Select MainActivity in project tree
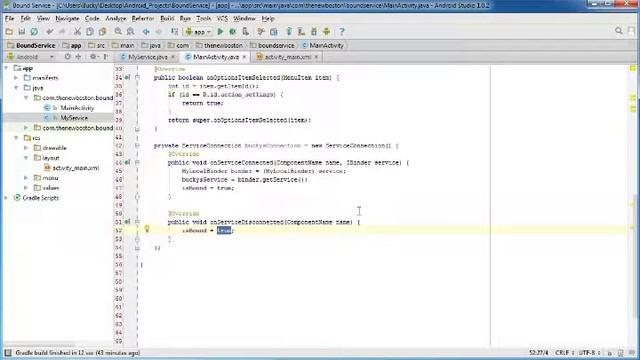 click(77, 108)
